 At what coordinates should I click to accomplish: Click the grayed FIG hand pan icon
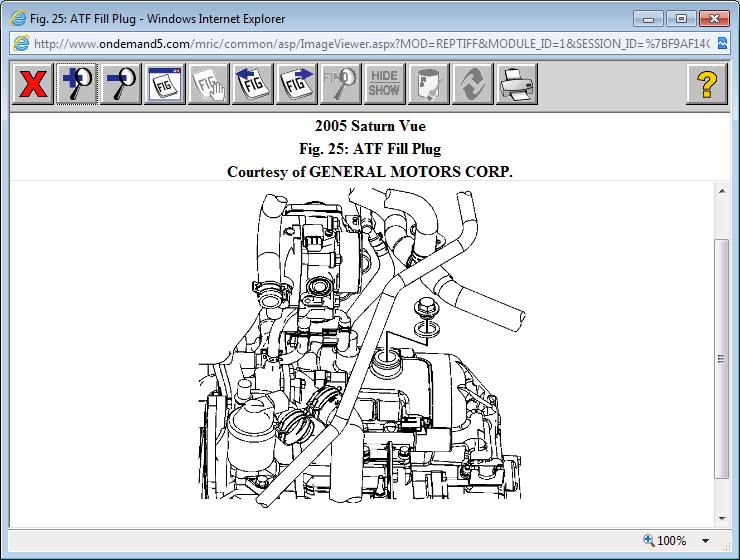click(209, 84)
